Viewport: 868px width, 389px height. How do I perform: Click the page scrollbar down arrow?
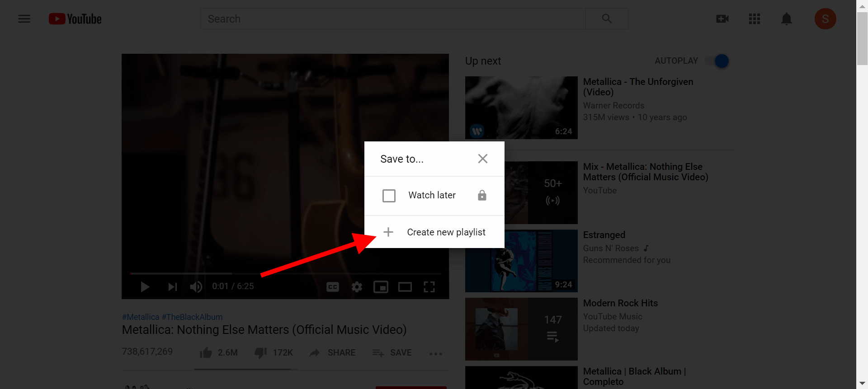click(862, 384)
